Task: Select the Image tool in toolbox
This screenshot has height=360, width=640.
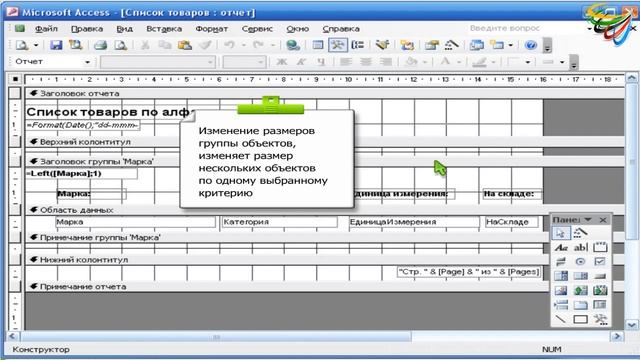Action: tap(561, 290)
